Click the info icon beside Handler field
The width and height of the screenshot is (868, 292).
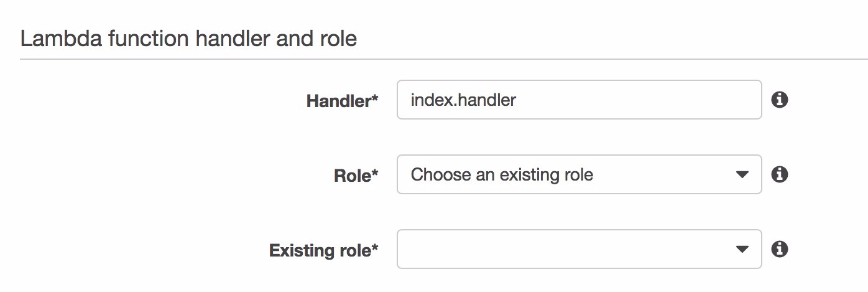(x=779, y=100)
